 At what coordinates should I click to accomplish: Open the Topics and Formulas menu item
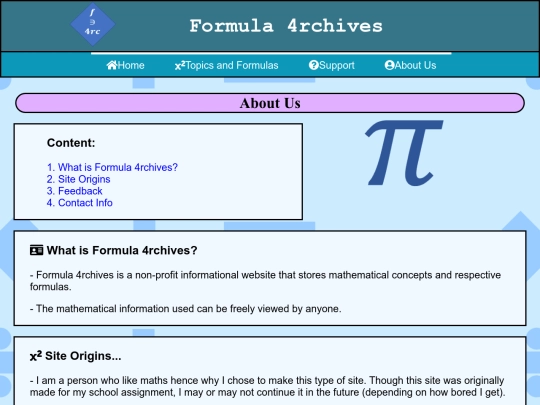[226, 65]
